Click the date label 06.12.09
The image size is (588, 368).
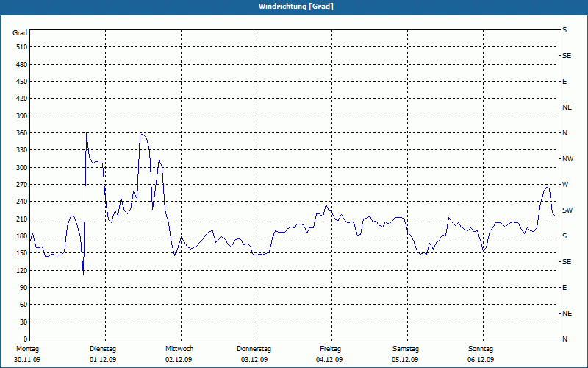[x=481, y=360]
